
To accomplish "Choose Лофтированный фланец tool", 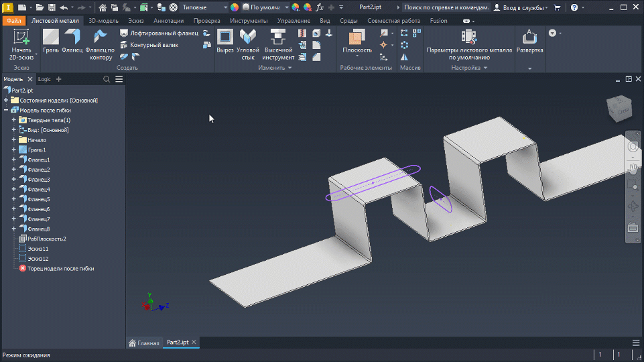I will (x=159, y=33).
